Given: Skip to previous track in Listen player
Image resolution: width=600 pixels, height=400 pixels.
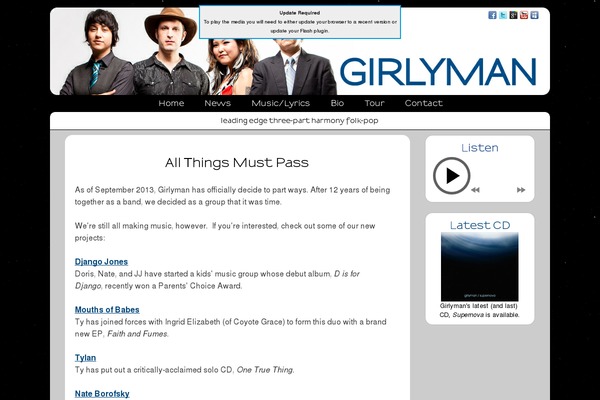Looking at the screenshot, I should pyautogui.click(x=475, y=190).
